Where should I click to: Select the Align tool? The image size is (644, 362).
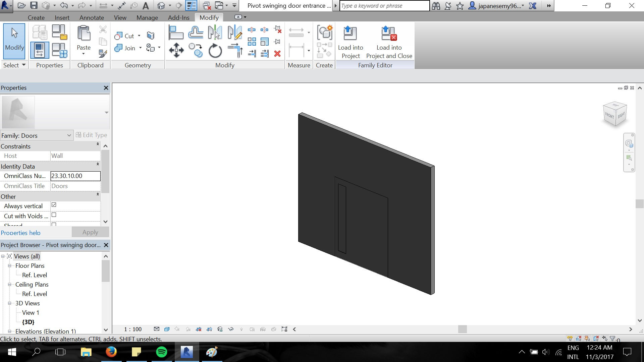pyautogui.click(x=176, y=33)
